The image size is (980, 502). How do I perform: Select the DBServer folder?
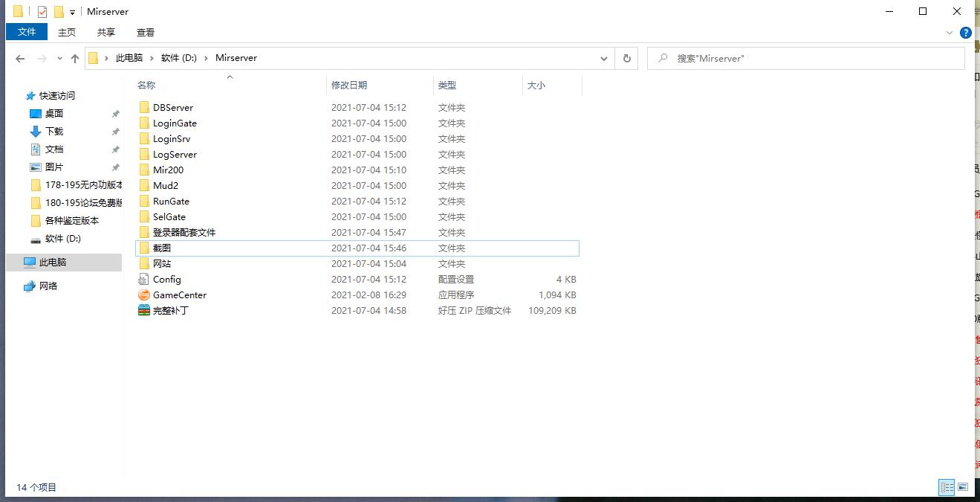(173, 108)
